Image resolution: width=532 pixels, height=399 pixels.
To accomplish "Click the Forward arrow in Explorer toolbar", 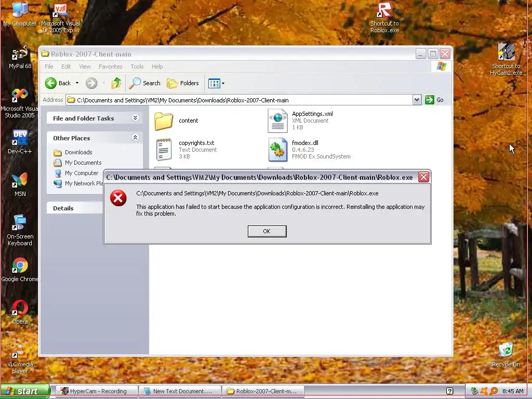I will (x=91, y=83).
